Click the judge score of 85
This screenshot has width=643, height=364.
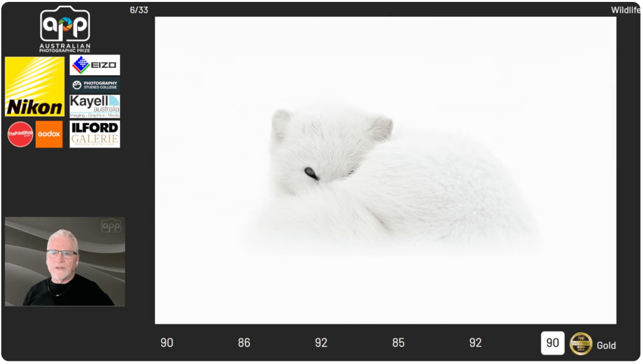pyautogui.click(x=398, y=343)
